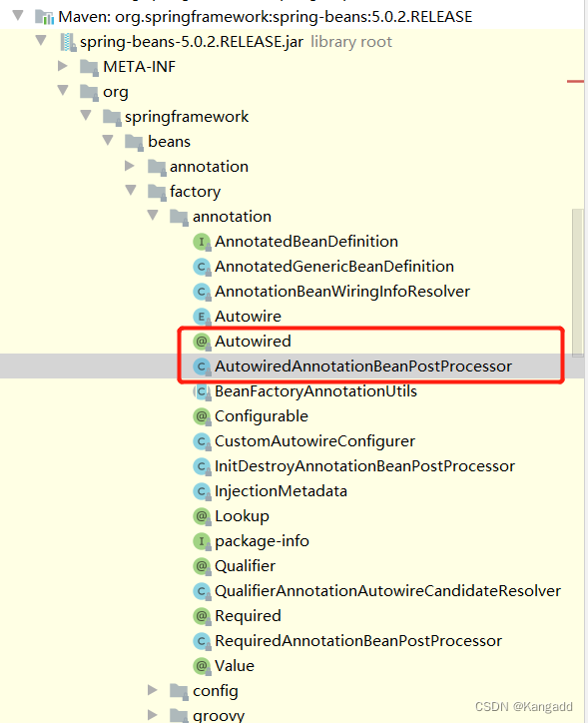Screen dimensions: 588x723
Task: Click the vertical scrollbar thumb
Action: (x=577, y=283)
